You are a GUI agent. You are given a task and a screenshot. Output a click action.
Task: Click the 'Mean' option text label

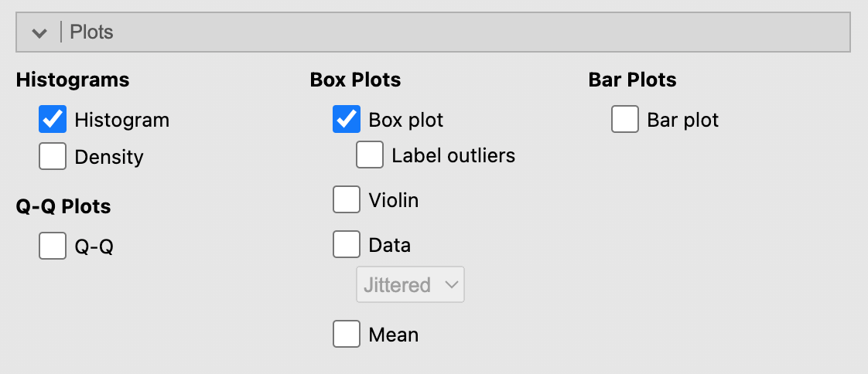(394, 335)
